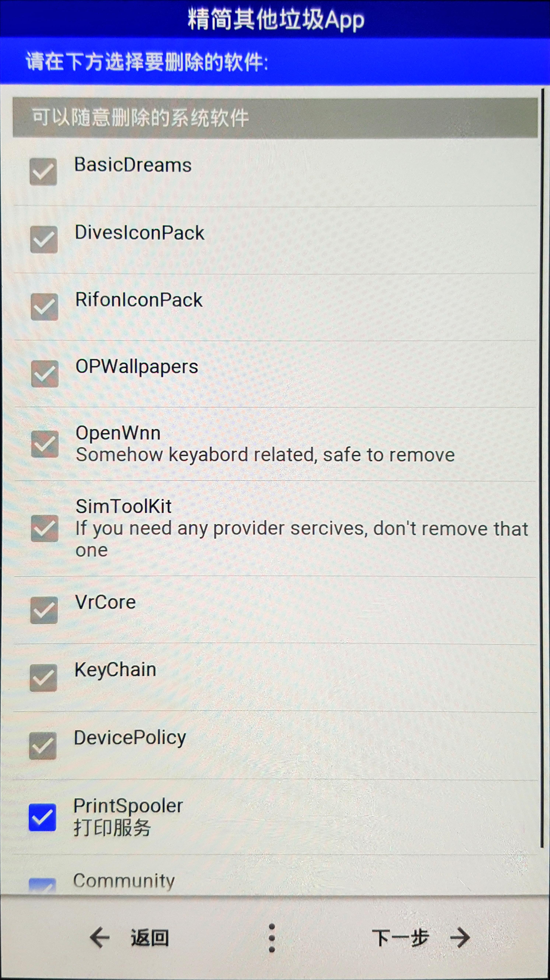Image resolution: width=550 pixels, height=980 pixels.
Task: Uncheck the KeyChain checkbox
Action: 43,678
